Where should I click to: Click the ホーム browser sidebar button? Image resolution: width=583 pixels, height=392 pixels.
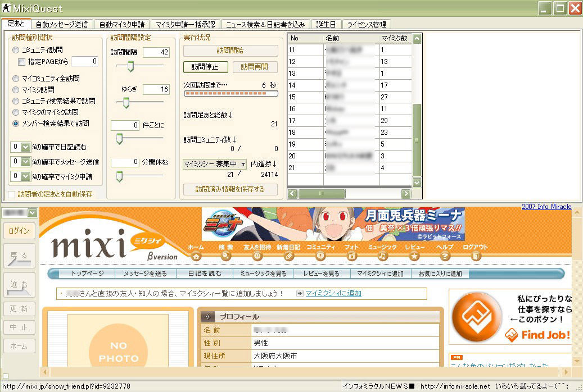point(19,346)
